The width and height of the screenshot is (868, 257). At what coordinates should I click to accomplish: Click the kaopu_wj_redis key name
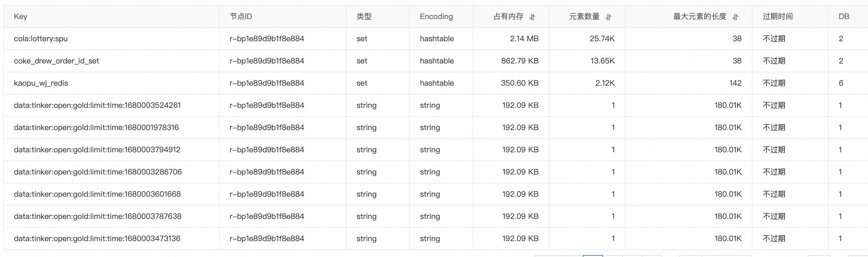(41, 83)
